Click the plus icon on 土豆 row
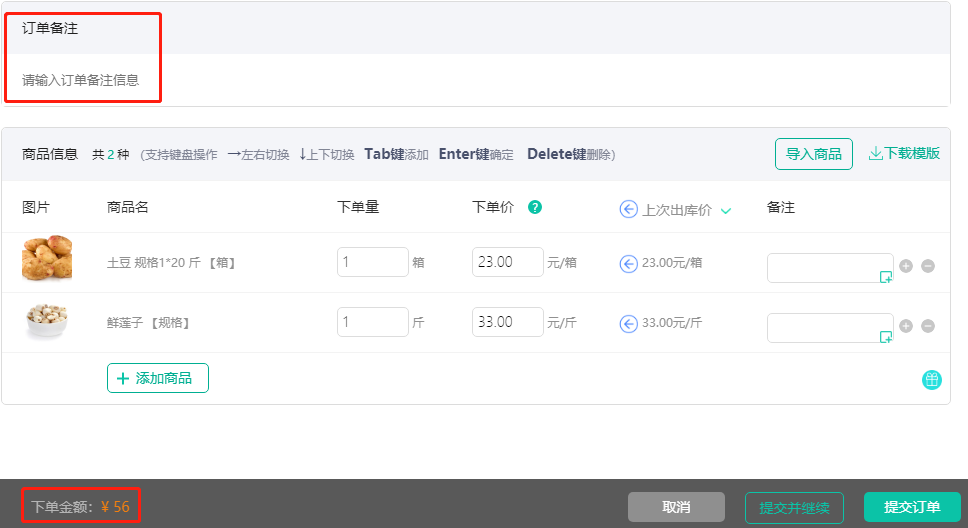This screenshot has height=528, width=968. [906, 266]
